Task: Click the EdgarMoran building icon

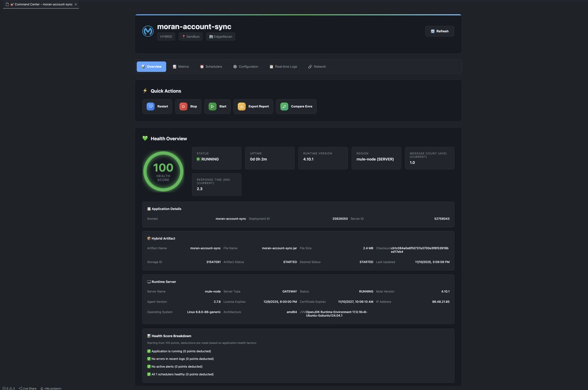Action: (211, 37)
